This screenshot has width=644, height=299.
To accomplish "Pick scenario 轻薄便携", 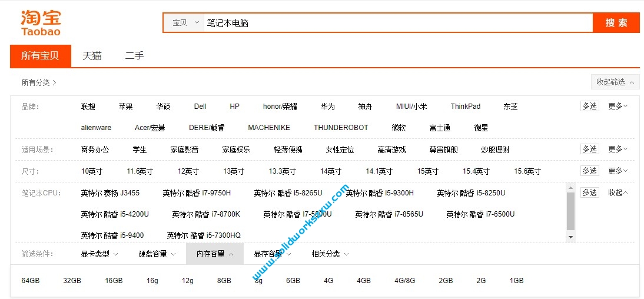I will pyautogui.click(x=288, y=149).
